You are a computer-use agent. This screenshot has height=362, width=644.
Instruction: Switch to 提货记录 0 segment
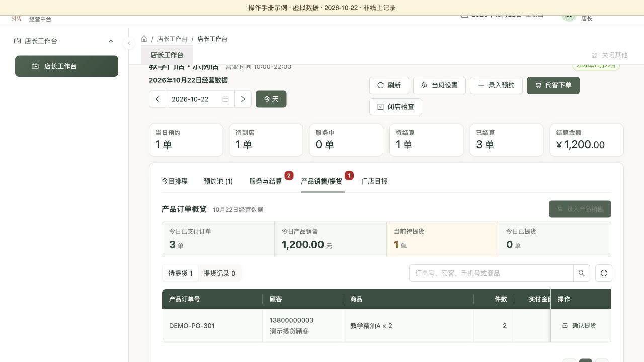[x=219, y=273]
